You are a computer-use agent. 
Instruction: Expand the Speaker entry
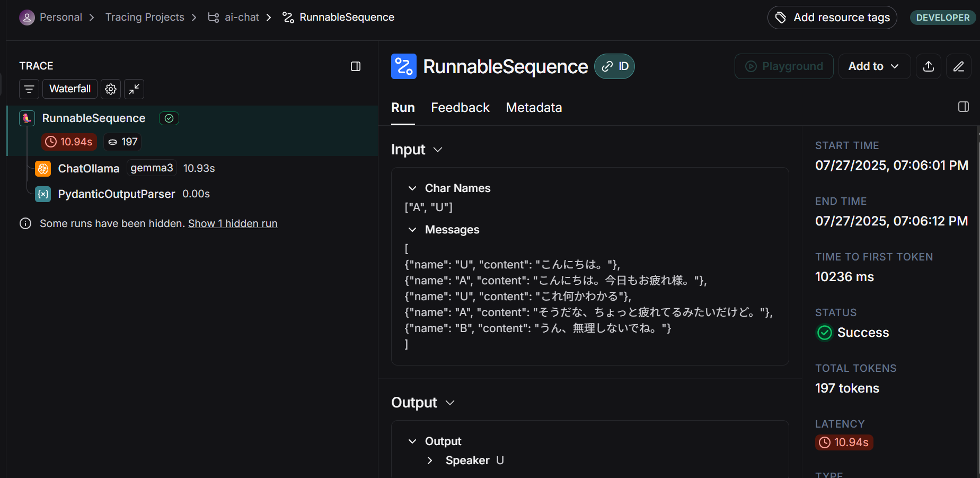[430, 460]
